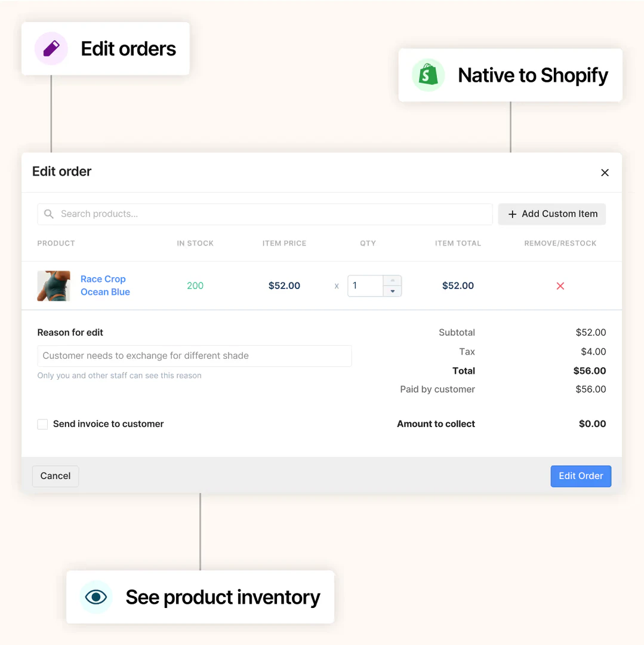644x645 pixels.
Task: Click the See product inventory label
Action: [x=223, y=597]
